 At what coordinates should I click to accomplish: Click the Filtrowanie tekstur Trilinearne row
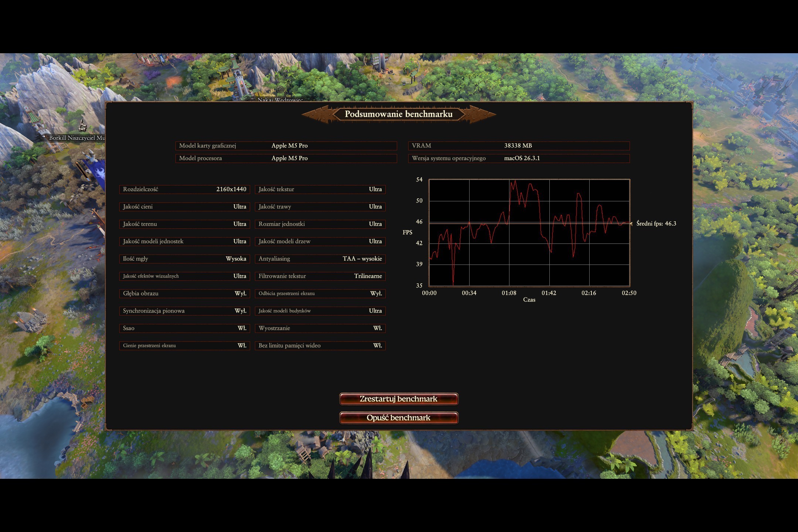pyautogui.click(x=320, y=276)
